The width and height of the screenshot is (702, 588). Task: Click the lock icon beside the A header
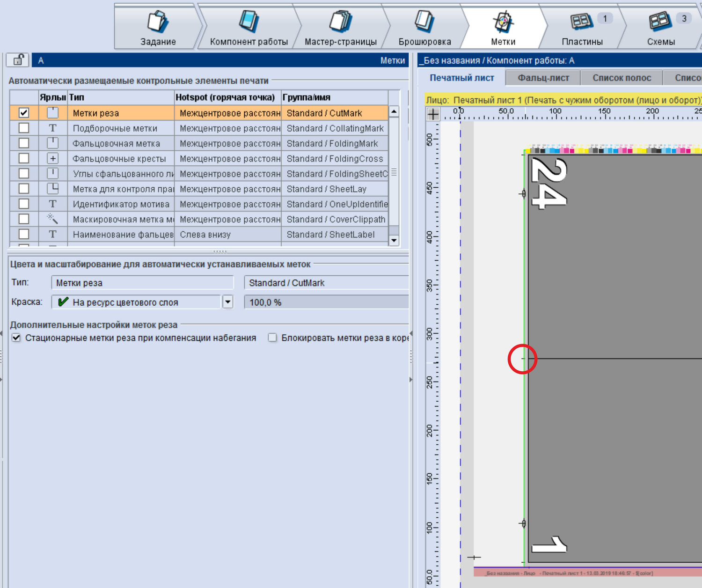click(18, 60)
